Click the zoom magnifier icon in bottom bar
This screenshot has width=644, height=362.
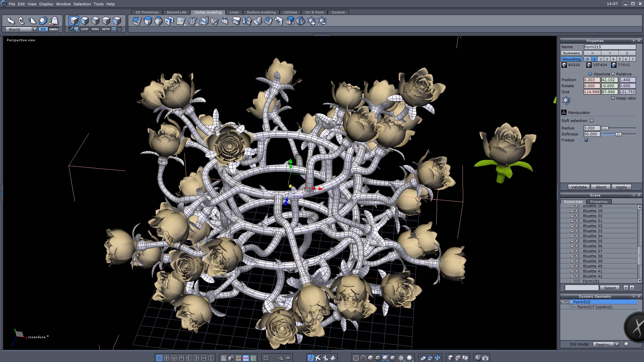281,358
